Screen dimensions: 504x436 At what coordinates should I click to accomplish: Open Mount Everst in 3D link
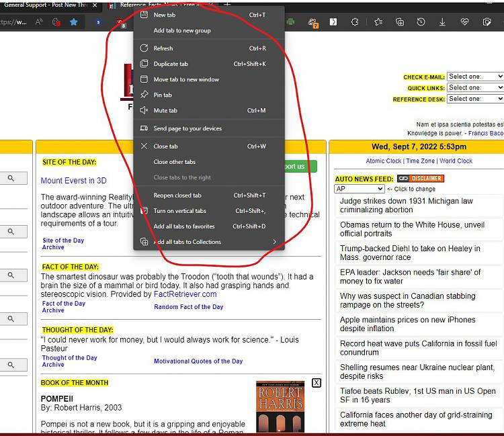click(73, 181)
